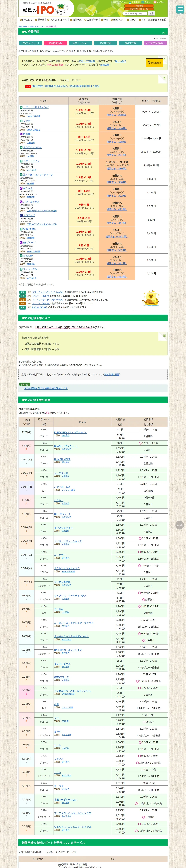Open 三菱UFJモルガン・スタンレー証券 link under パワーエックス
Viewport: 186px width, 868px height.
42,211
